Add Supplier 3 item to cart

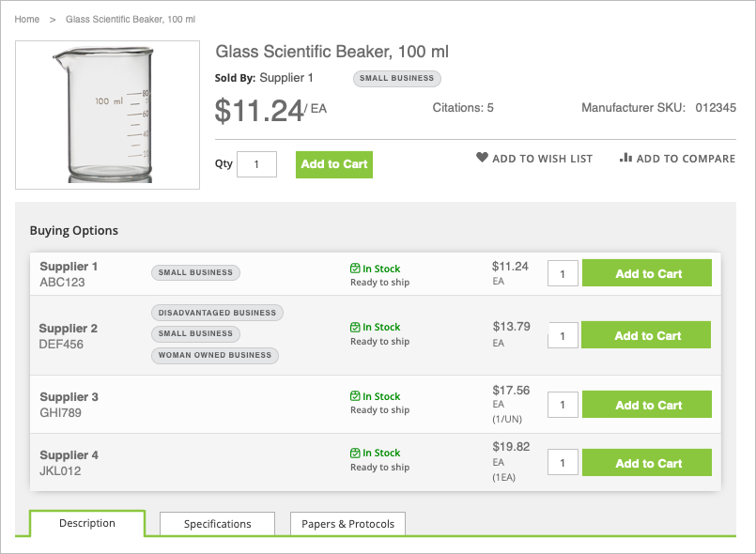click(647, 405)
